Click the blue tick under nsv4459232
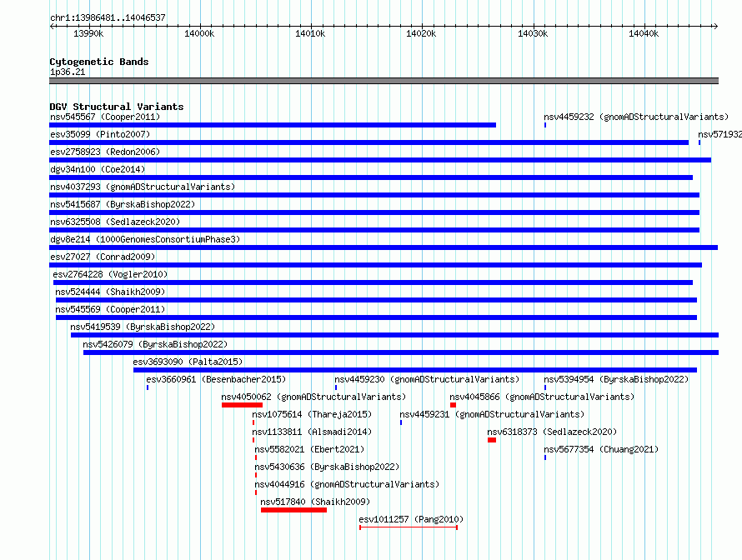Viewport: 742px width, 560px height. 545,125
